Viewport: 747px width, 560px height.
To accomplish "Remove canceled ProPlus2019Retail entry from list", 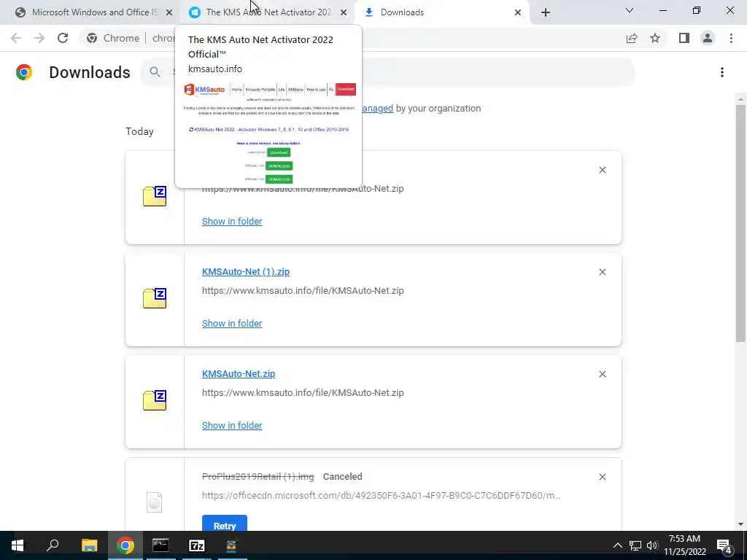I will coord(602,477).
